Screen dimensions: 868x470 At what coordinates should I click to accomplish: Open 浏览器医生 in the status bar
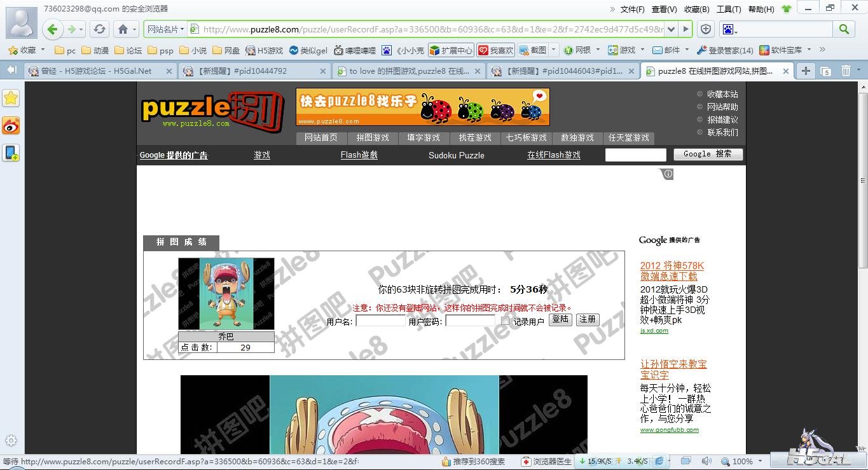coord(546,461)
